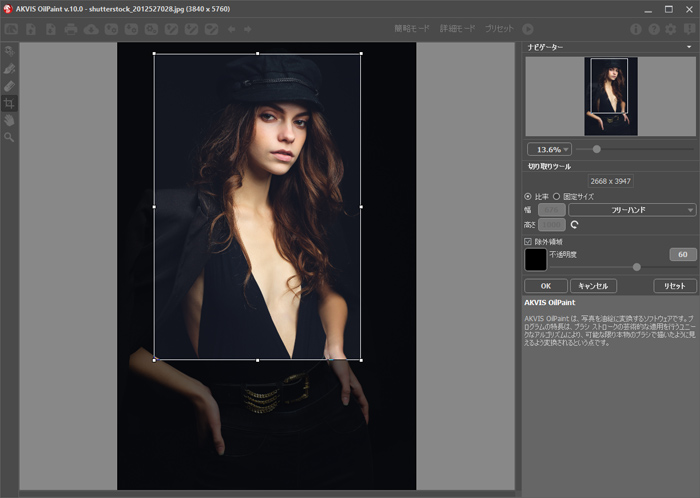Open the 13.6% zoom level dropdown
Image resolution: width=700 pixels, height=498 pixels.
point(548,149)
